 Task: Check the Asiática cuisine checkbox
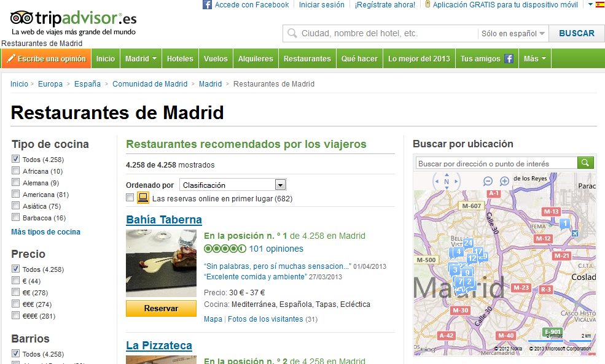click(x=15, y=206)
